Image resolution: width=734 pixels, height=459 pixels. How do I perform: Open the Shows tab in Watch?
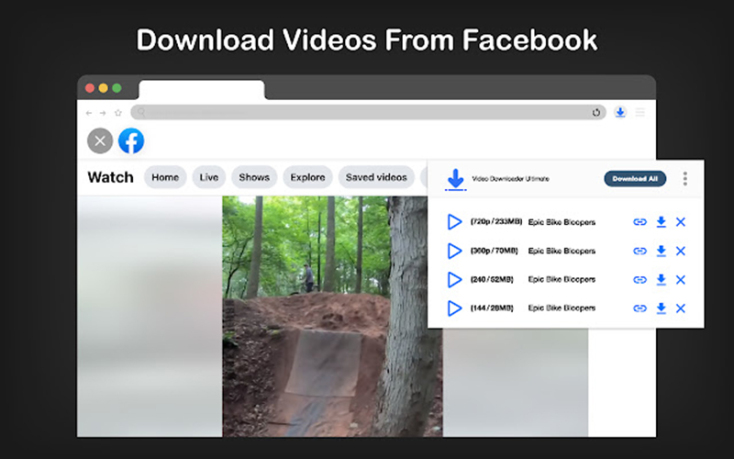point(254,177)
